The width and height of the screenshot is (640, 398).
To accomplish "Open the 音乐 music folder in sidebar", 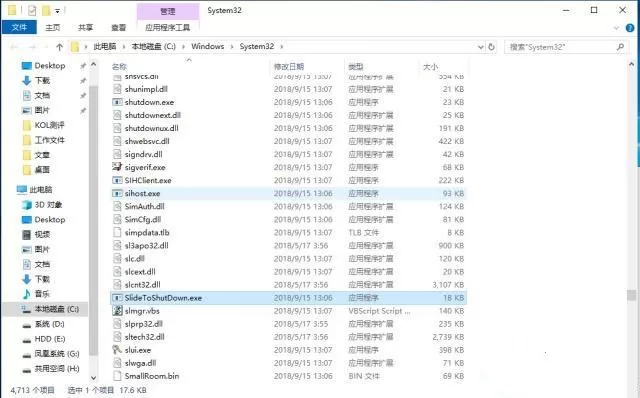I will click(x=37, y=294).
